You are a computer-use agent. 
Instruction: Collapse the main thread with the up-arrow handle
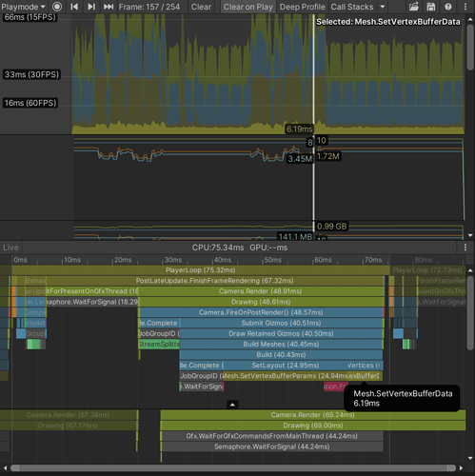click(232, 405)
